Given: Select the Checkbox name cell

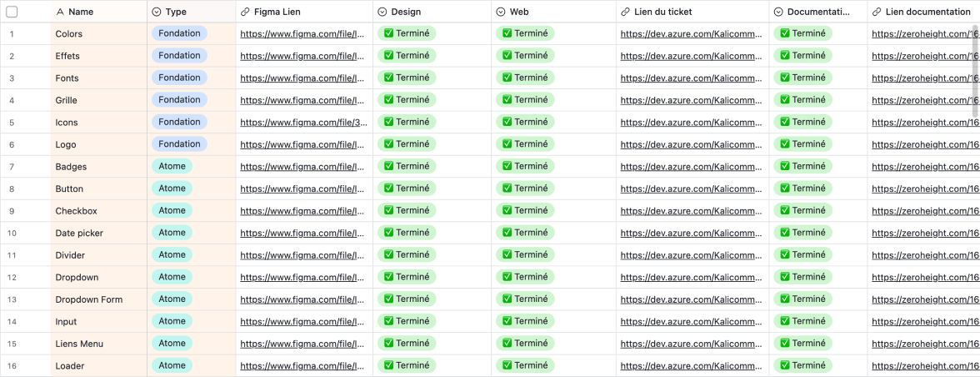Looking at the screenshot, I should pyautogui.click(x=98, y=211).
